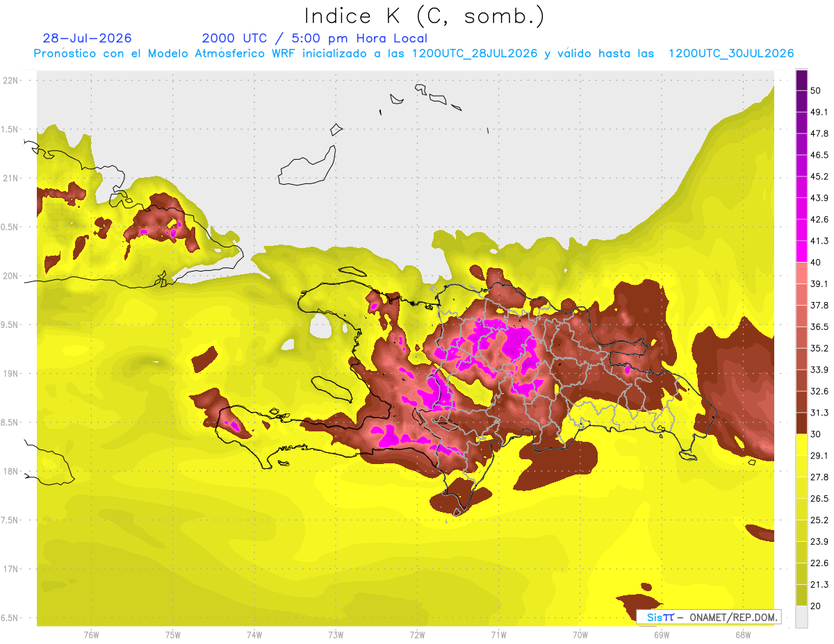Click the '20' value at the legend bottom
834x644 pixels.
pyautogui.click(x=816, y=606)
